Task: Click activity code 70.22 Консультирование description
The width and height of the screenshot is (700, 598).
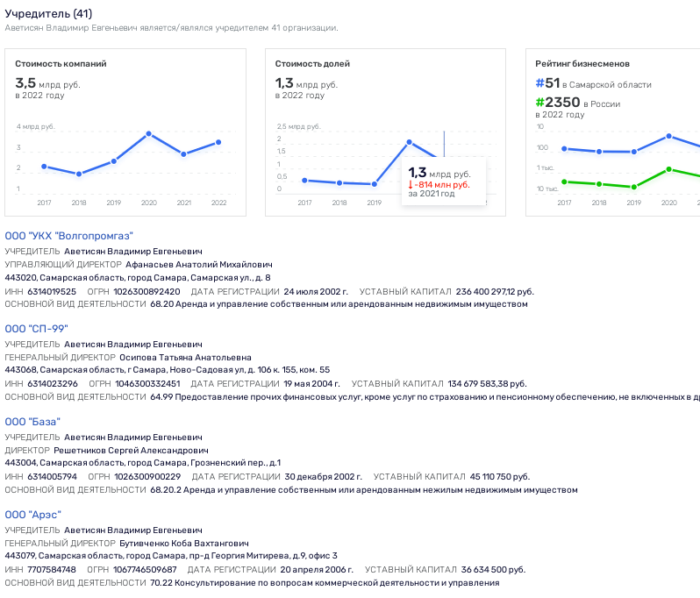Action: [x=325, y=583]
